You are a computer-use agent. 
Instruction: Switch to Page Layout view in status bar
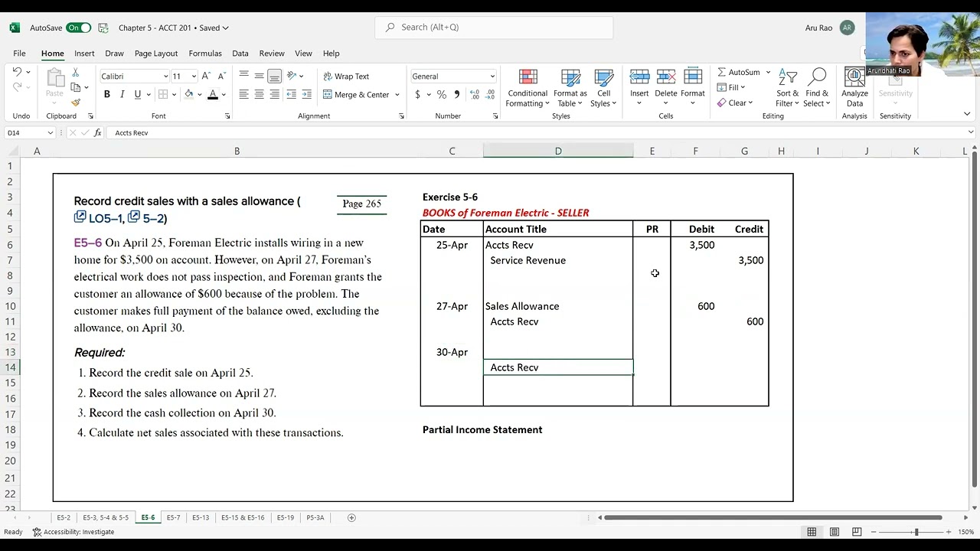point(835,532)
